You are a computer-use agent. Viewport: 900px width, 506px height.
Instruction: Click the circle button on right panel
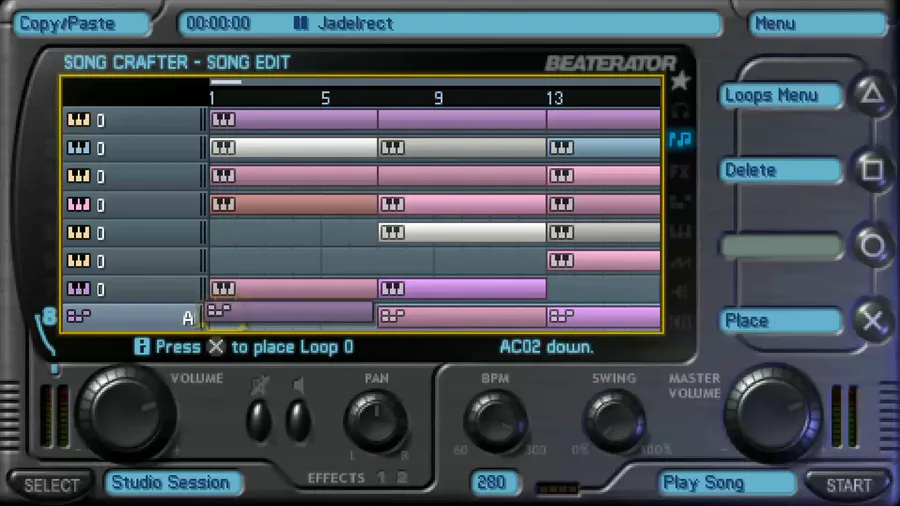point(872,246)
